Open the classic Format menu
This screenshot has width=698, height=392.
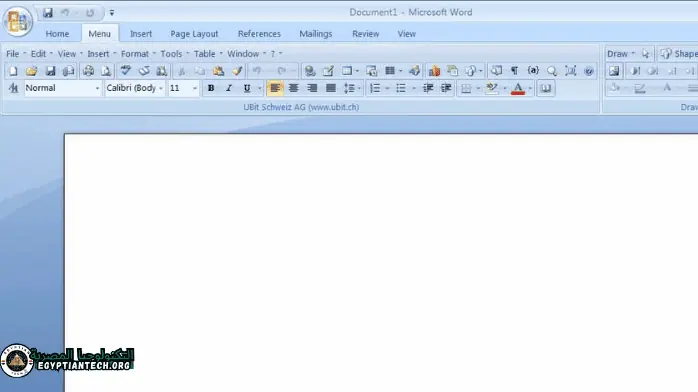click(x=138, y=54)
